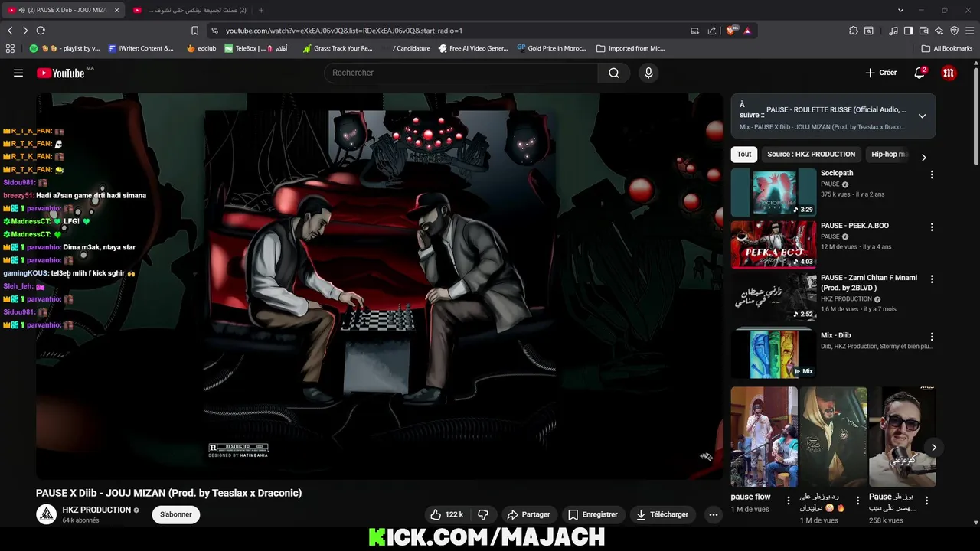Mute audio on the PAUSE X Diib tab
The width and height of the screenshot is (980, 551).
pos(21,10)
